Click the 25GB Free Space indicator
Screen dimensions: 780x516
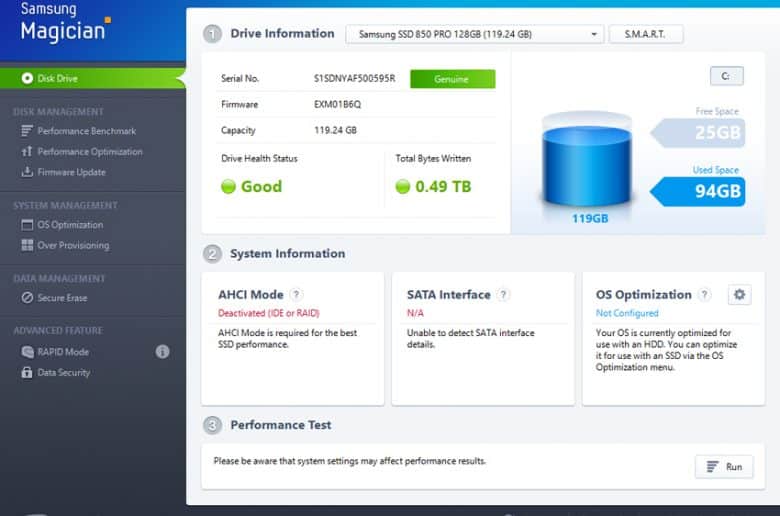point(698,133)
